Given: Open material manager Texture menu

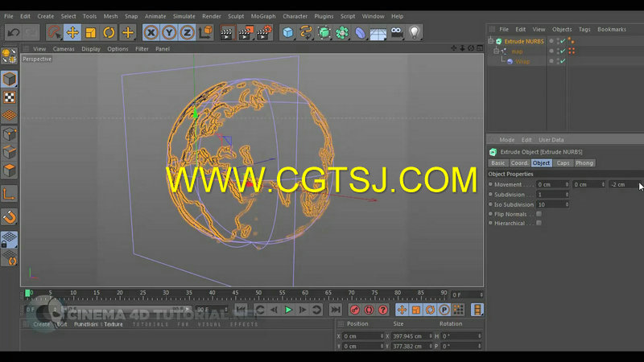Looking at the screenshot, I should tap(114, 324).
